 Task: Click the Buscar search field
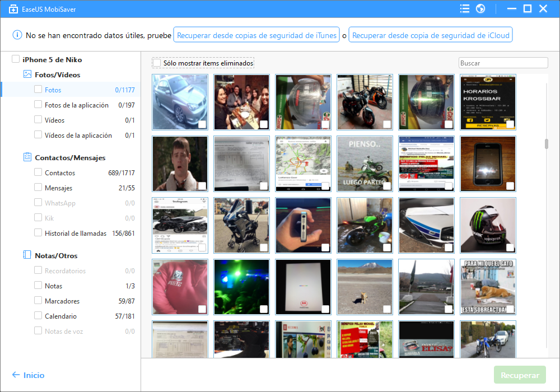pos(503,63)
